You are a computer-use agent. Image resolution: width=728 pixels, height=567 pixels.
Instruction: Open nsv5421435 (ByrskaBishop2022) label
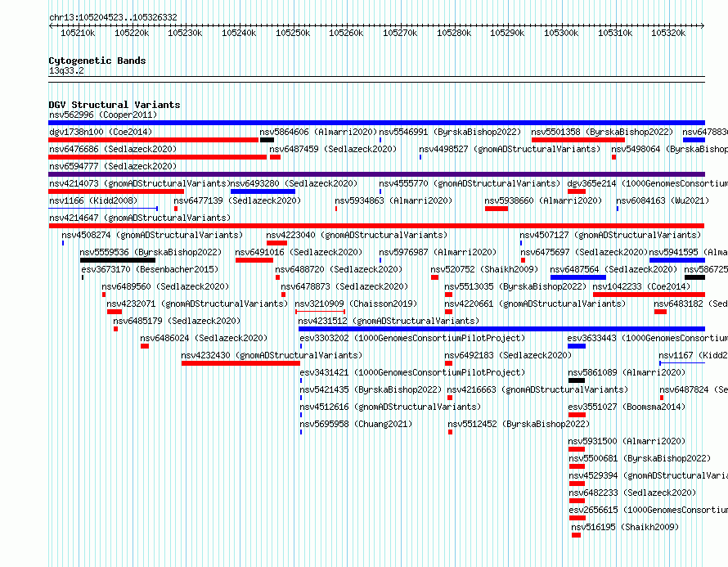click(371, 389)
